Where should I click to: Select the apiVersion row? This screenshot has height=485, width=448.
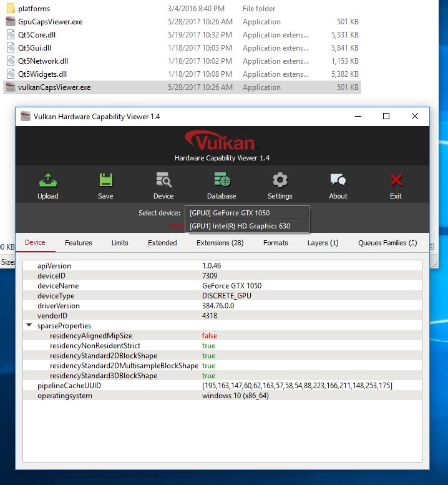pos(222,266)
